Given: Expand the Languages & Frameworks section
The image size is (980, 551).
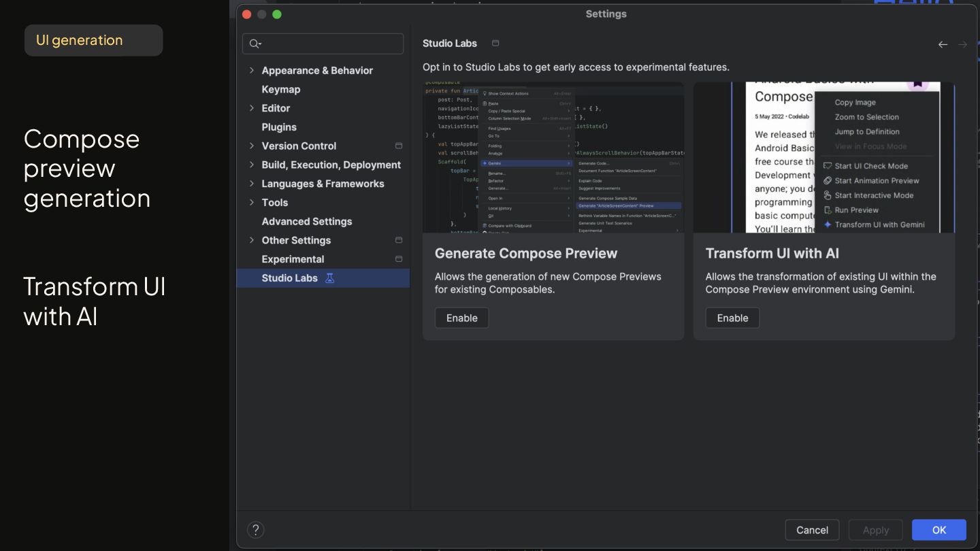Looking at the screenshot, I should 252,184.
